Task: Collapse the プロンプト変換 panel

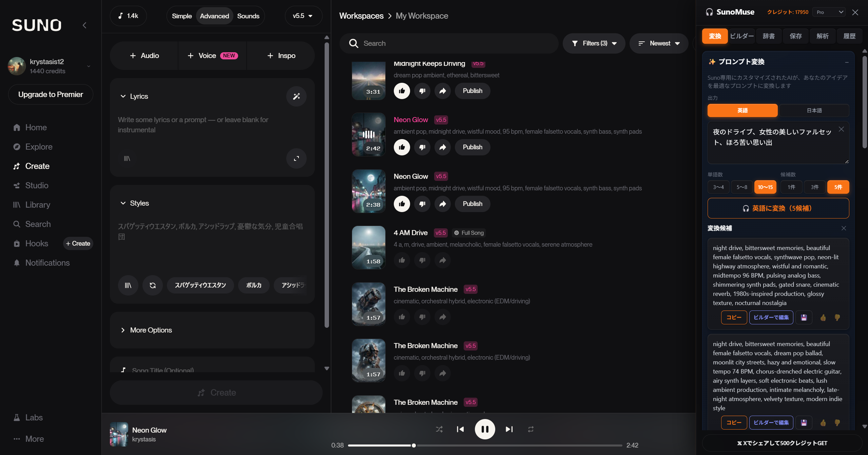Action: (847, 62)
